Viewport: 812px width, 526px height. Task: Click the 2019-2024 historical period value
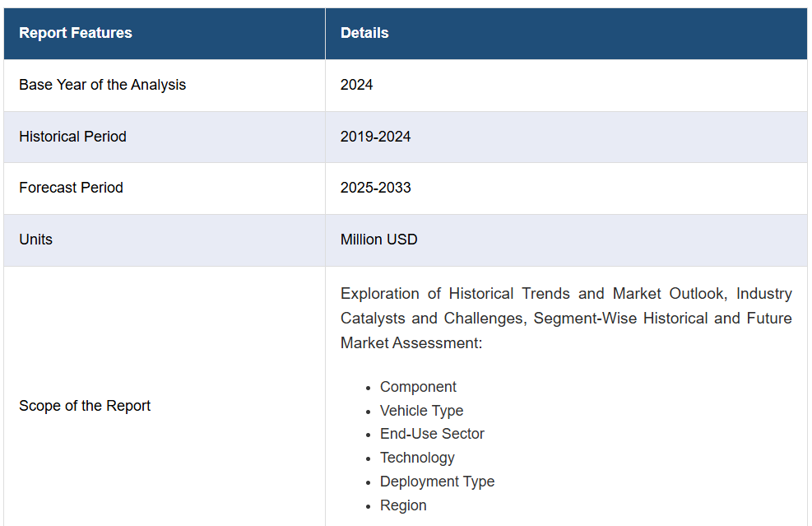375,137
